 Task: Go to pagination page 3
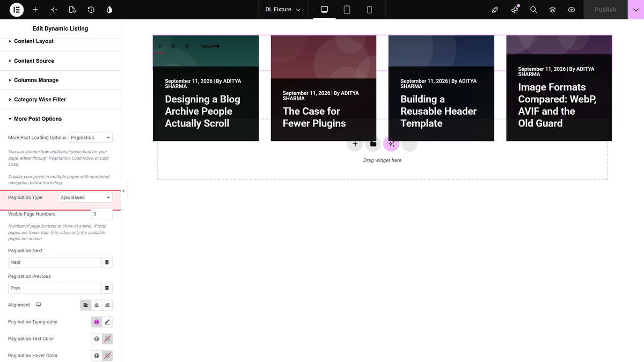point(187,47)
